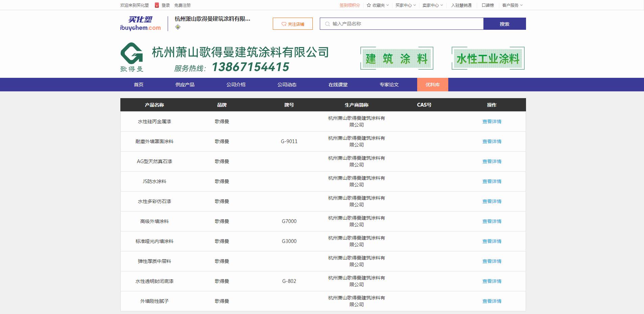The height and width of the screenshot is (314, 644).
Task: Click 签到领积分 link
Action: (350, 5)
